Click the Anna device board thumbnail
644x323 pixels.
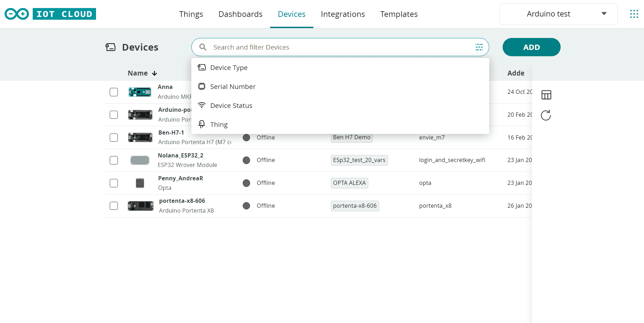point(140,92)
